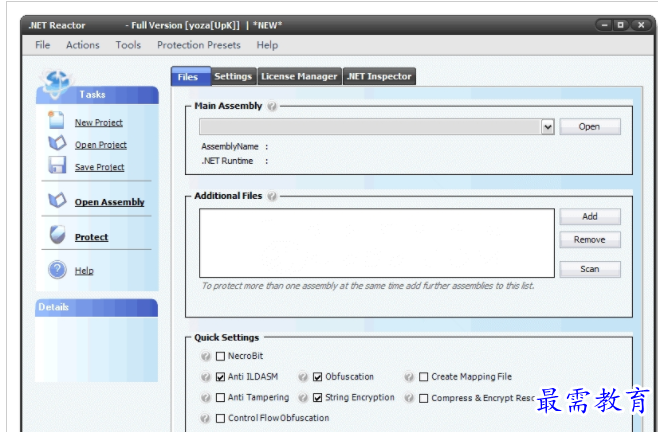Click the New Project link
The width and height of the screenshot is (658, 432).
99,123
